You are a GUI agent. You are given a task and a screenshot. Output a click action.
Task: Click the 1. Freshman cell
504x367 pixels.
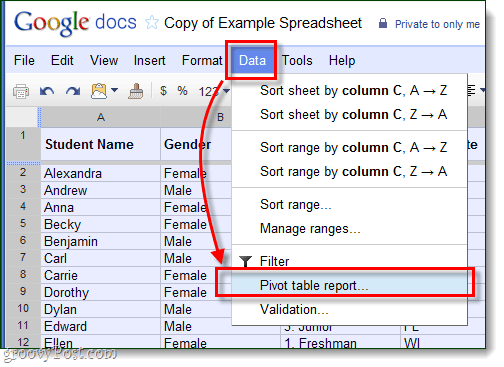pos(340,343)
